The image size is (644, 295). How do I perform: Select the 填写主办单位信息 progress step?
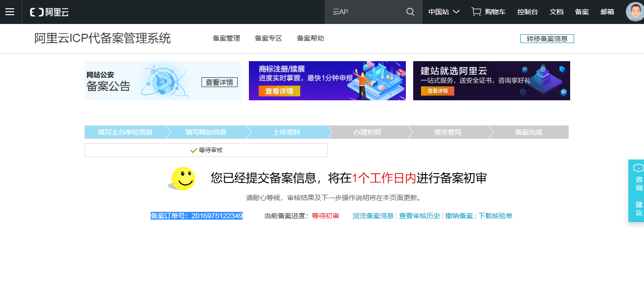click(125, 132)
